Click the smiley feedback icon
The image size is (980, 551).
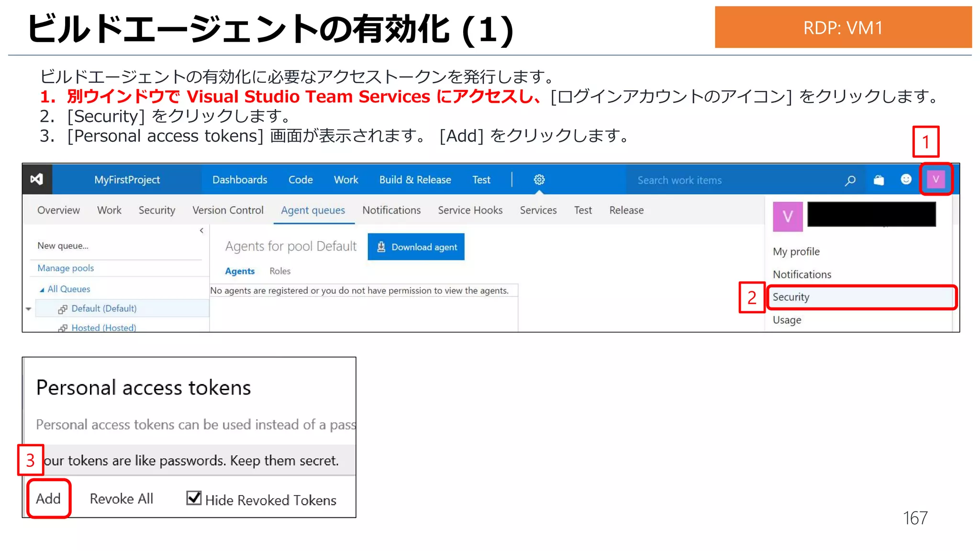(906, 179)
